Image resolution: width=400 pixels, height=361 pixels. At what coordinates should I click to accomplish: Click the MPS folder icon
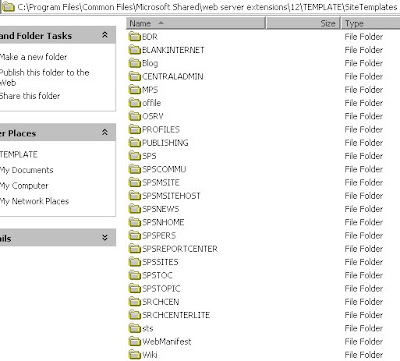(135, 89)
